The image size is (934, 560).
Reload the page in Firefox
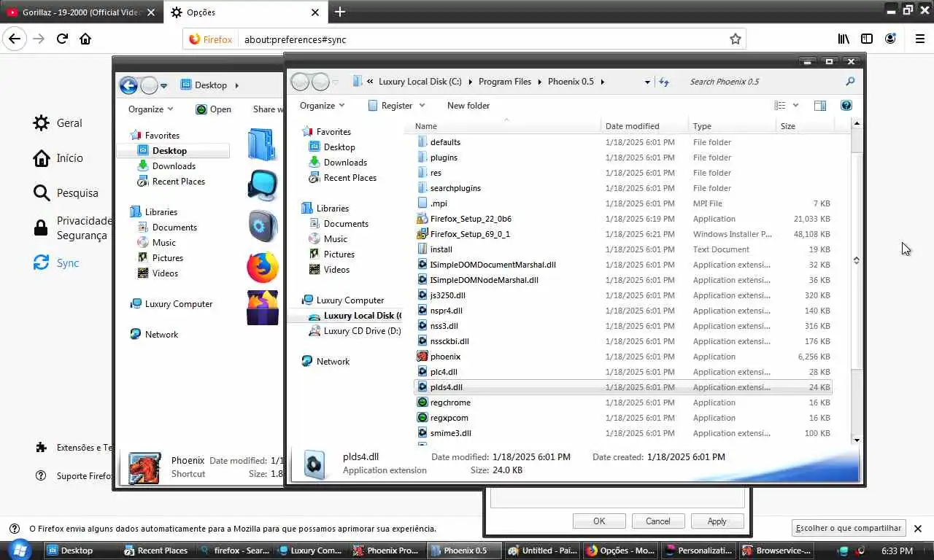point(62,39)
